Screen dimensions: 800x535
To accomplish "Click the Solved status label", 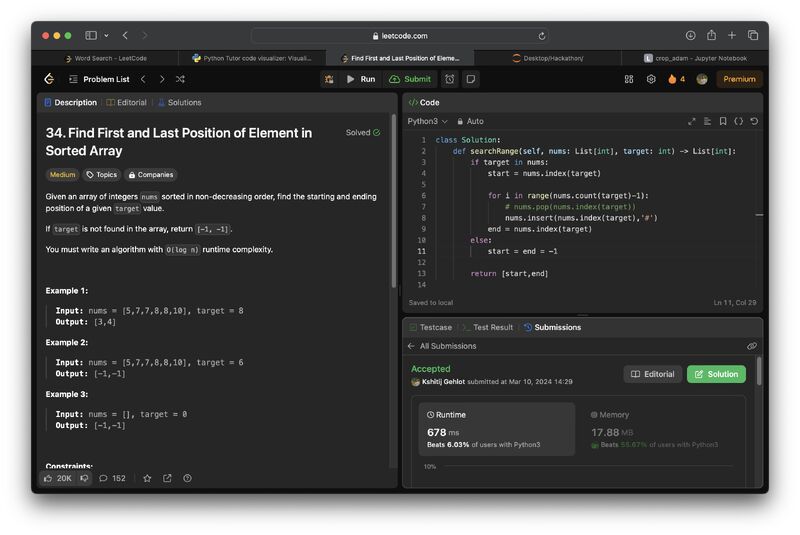I will [x=363, y=133].
